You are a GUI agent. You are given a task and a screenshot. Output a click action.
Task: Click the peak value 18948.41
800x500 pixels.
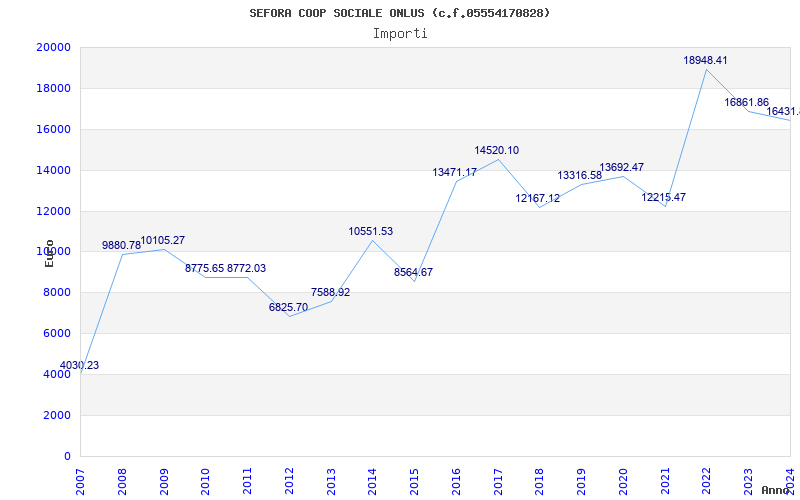[x=706, y=60]
